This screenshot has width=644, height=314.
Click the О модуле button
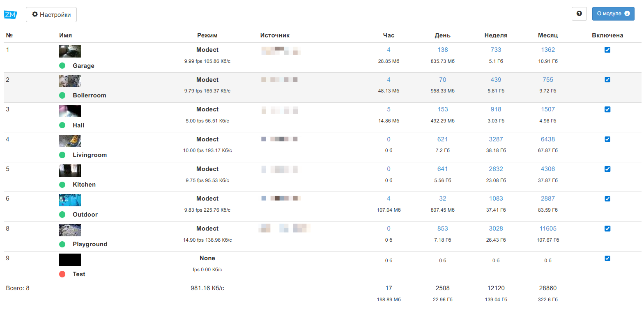point(613,14)
